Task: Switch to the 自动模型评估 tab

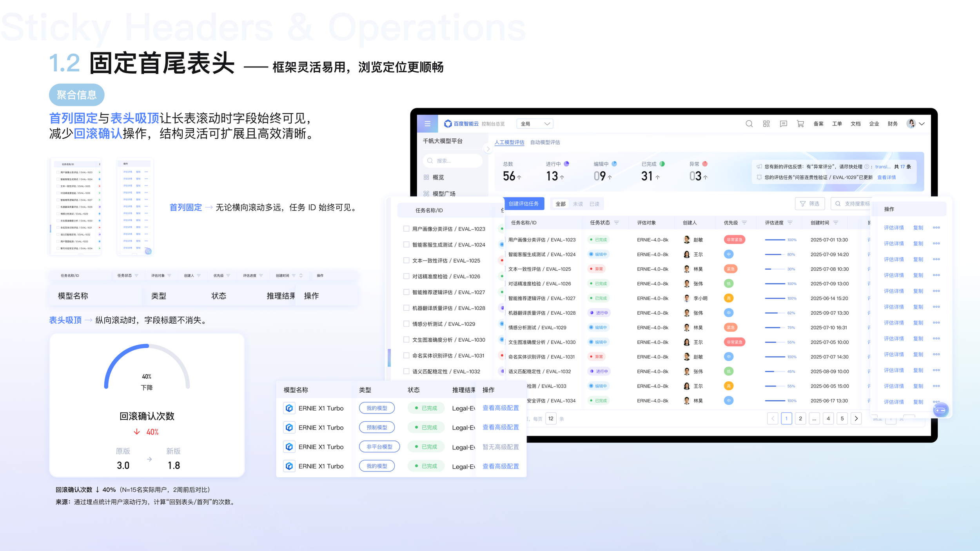Action: point(544,142)
